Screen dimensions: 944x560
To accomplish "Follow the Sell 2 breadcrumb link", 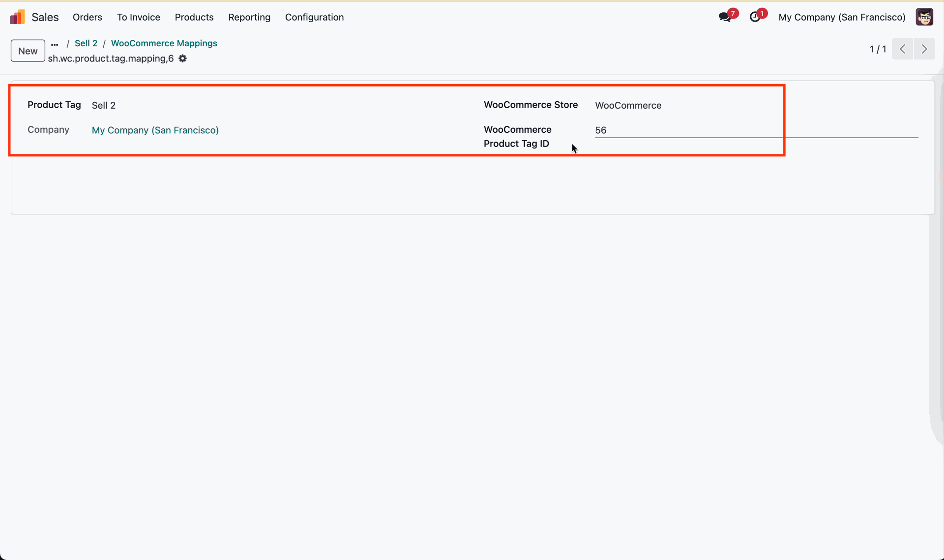I will click(x=86, y=43).
